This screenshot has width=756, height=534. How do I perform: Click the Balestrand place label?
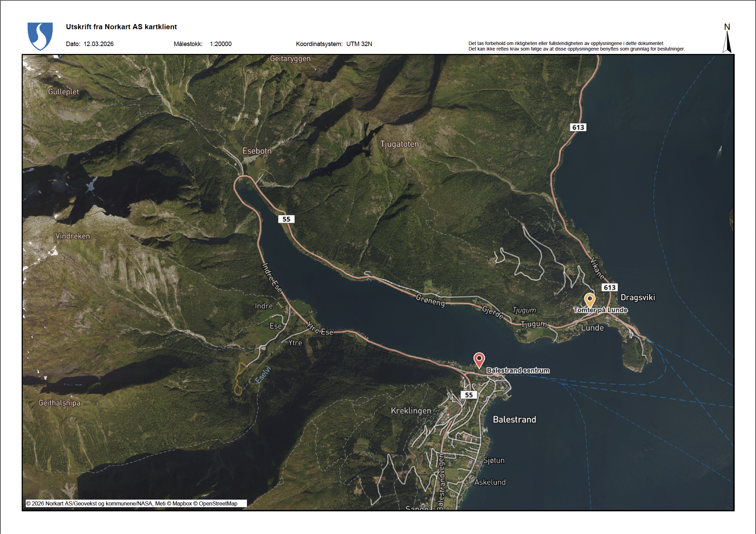[x=515, y=419]
